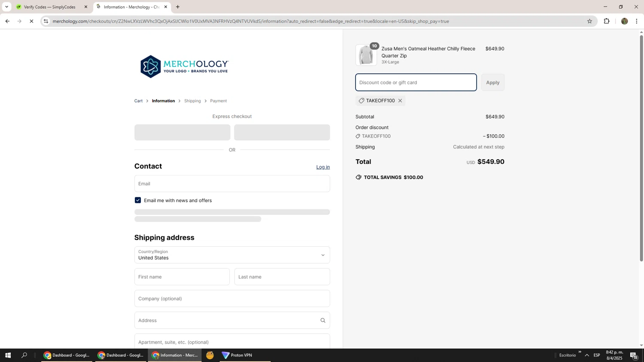This screenshot has width=644, height=362.
Task: Select Payment breadcrumb step
Action: (219, 101)
